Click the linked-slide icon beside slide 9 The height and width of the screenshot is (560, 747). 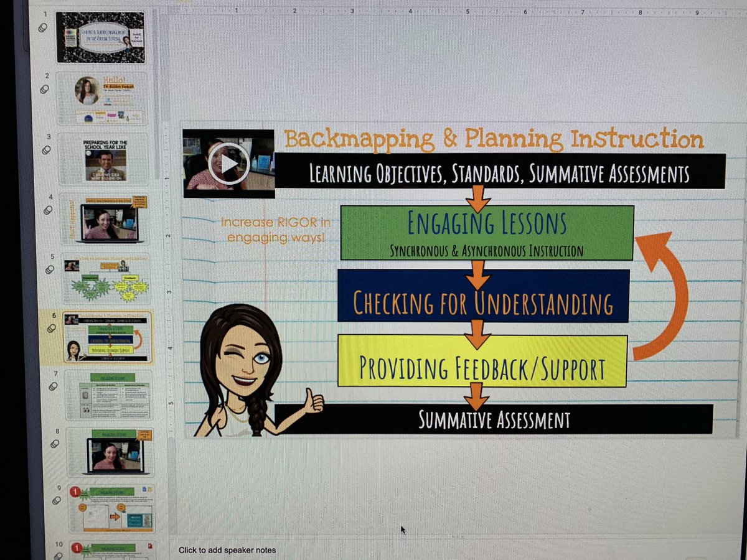pyautogui.click(x=58, y=500)
